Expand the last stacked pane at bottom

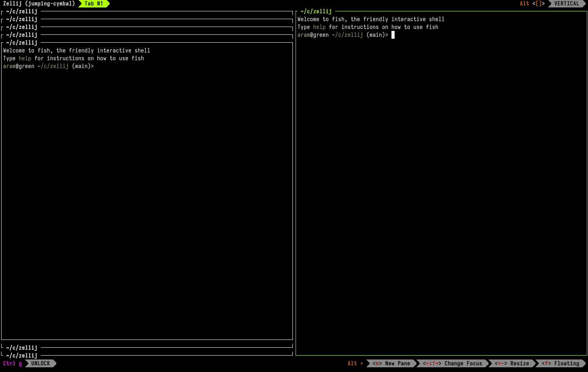pyautogui.click(x=22, y=356)
